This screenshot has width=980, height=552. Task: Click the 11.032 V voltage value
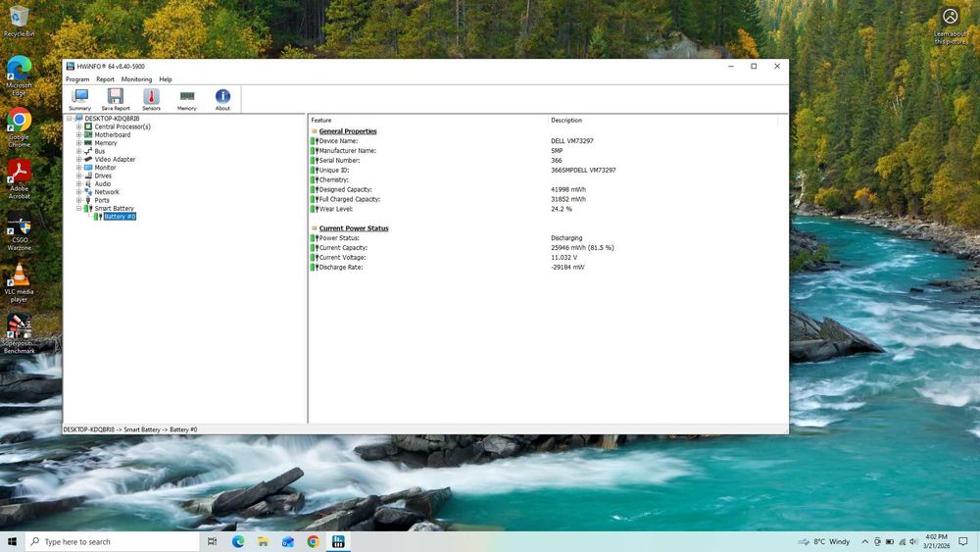[563, 258]
